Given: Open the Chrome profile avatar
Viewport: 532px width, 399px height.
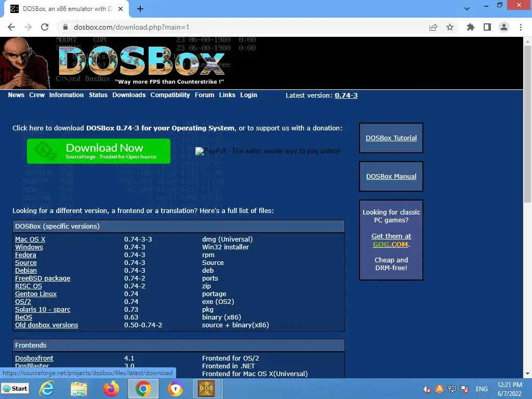Looking at the screenshot, I should pyautogui.click(x=504, y=27).
